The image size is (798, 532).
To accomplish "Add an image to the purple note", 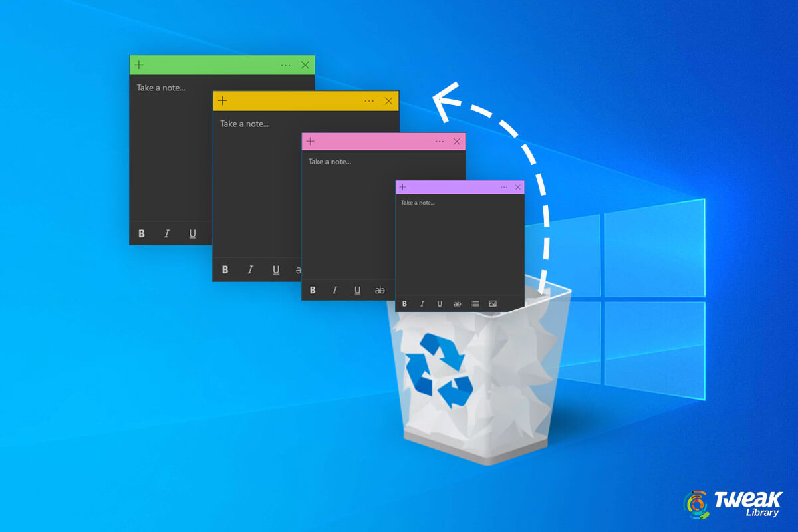I will point(492,304).
